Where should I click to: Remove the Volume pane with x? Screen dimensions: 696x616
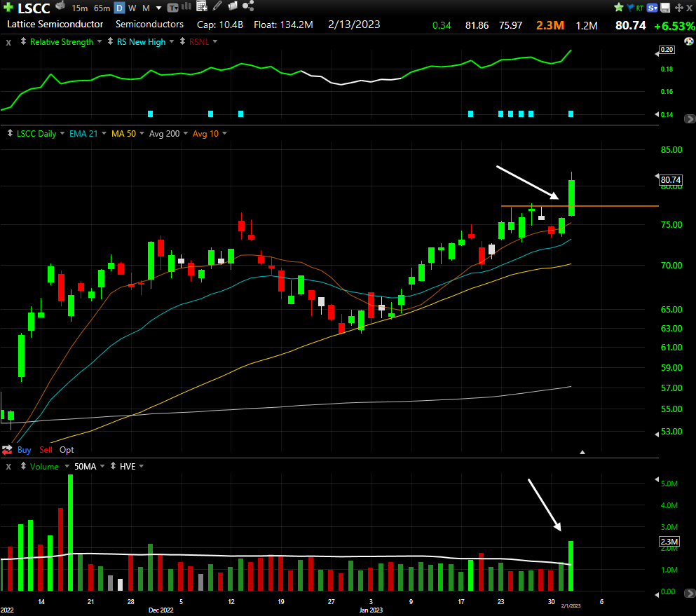(x=8, y=467)
